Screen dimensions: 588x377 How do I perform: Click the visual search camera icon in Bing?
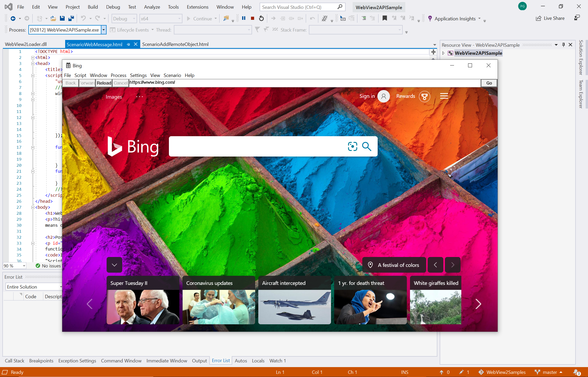(352, 146)
